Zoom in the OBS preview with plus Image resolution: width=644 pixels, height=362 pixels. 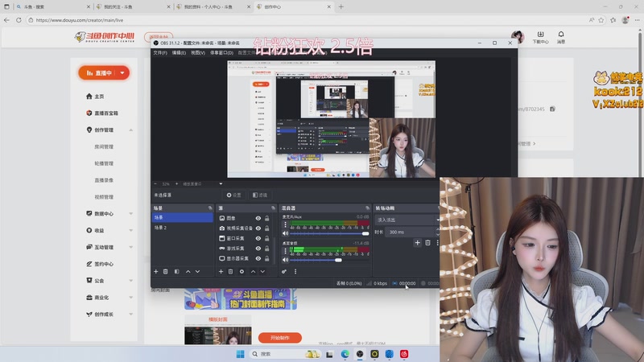[x=176, y=184]
